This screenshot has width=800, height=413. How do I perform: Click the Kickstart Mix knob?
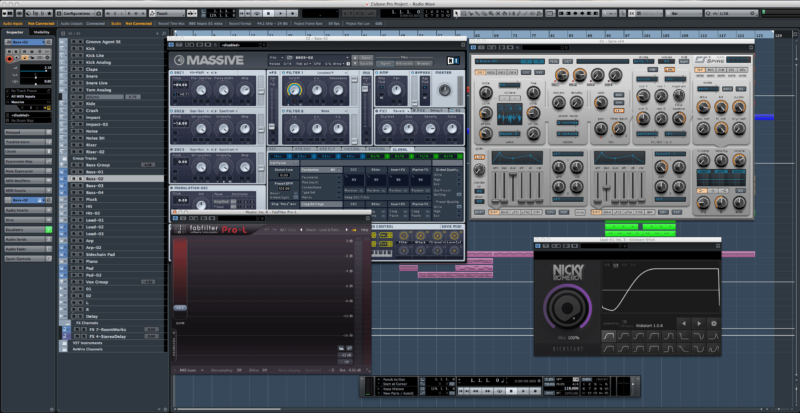567,306
